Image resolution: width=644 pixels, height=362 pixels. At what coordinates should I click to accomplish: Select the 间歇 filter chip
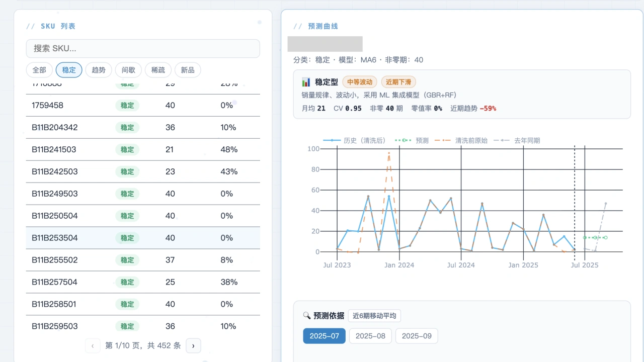(128, 70)
